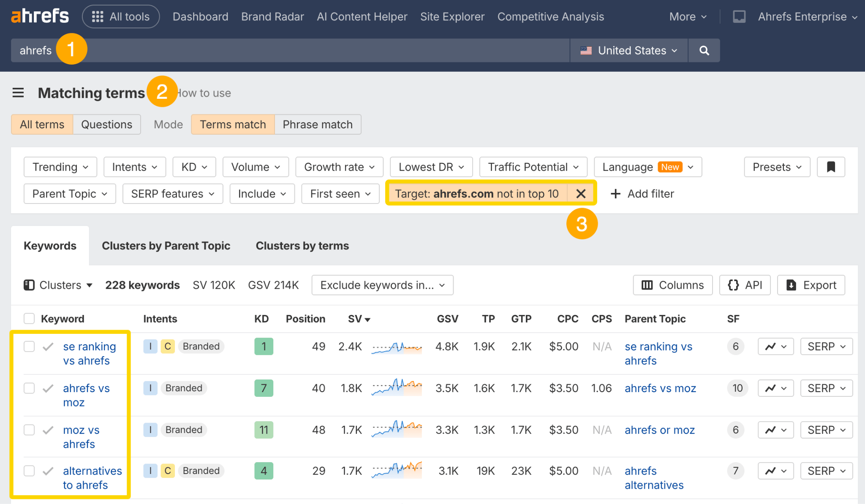Check the ahrefs vs moz keyword row
The width and height of the screenshot is (865, 504).
pyautogui.click(x=29, y=388)
